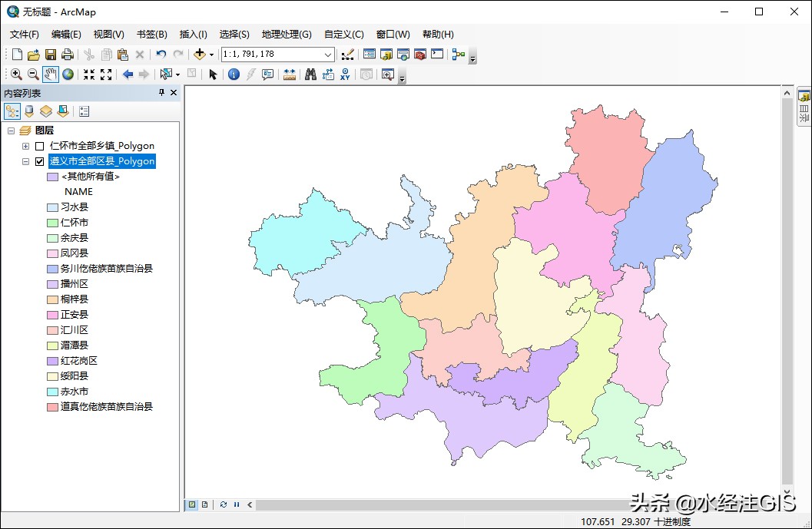Image resolution: width=812 pixels, height=529 pixels.
Task: Open the Find tool (binoculars)
Action: pyautogui.click(x=310, y=74)
